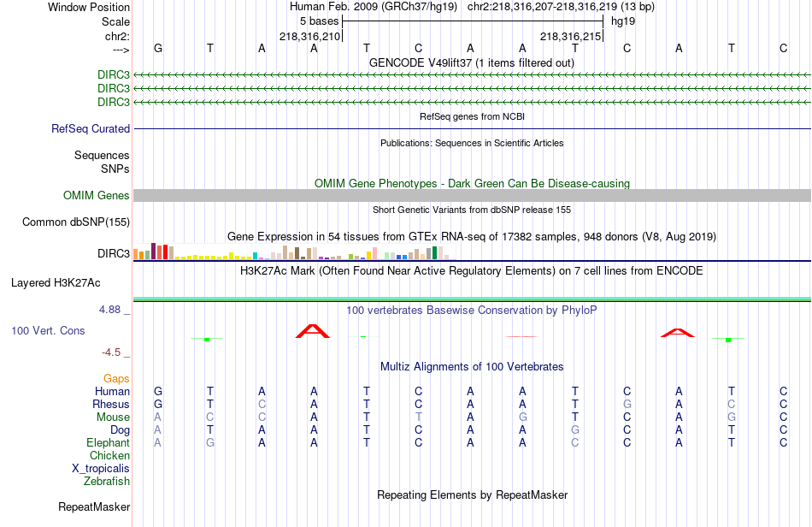Click the '5 bases' scale bar label
This screenshot has width=812, height=527.
click(319, 21)
